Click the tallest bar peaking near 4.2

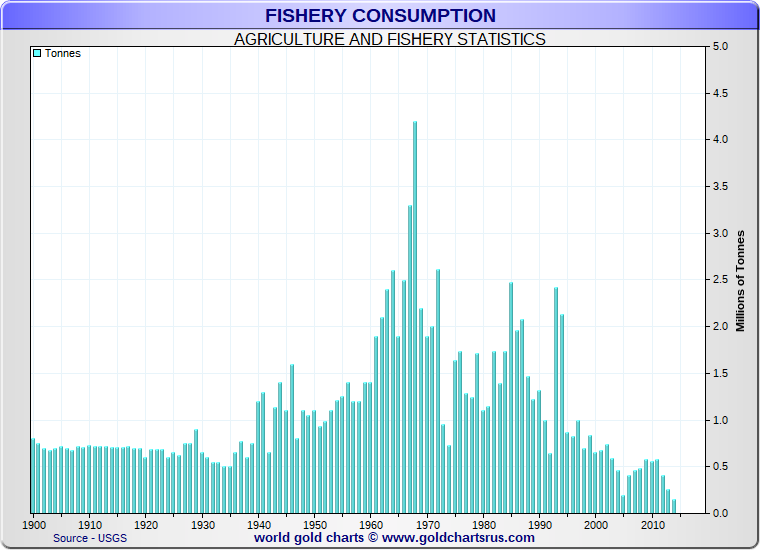pos(415,317)
